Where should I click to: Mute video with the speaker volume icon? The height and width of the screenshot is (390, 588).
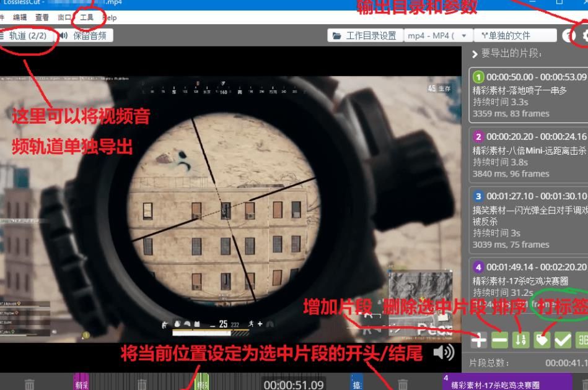pos(444,352)
